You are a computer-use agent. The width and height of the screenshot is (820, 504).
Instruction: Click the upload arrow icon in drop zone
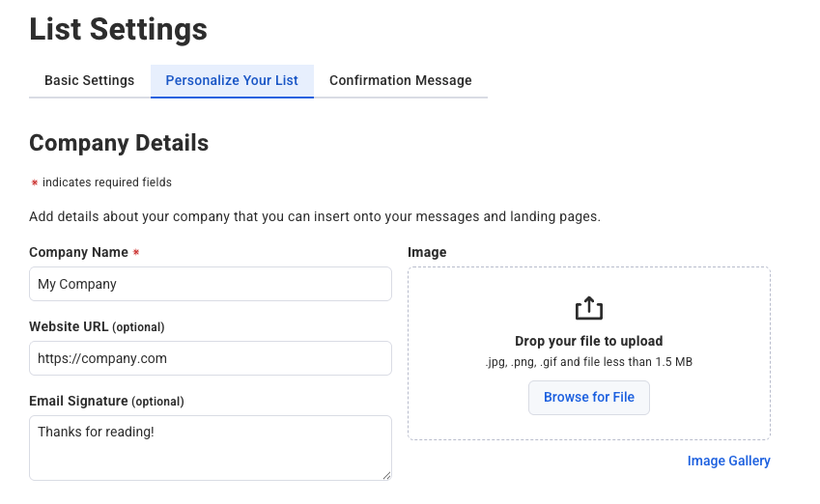[x=588, y=308]
